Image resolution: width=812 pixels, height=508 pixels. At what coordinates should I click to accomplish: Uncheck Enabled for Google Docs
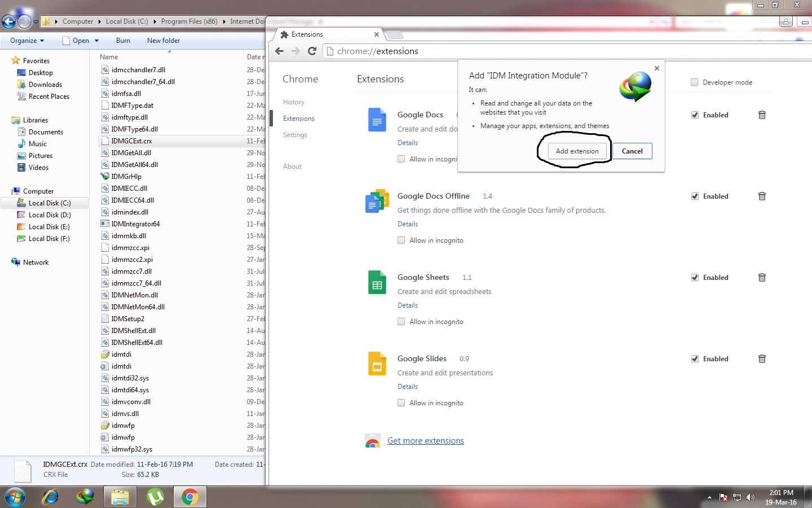(x=695, y=115)
